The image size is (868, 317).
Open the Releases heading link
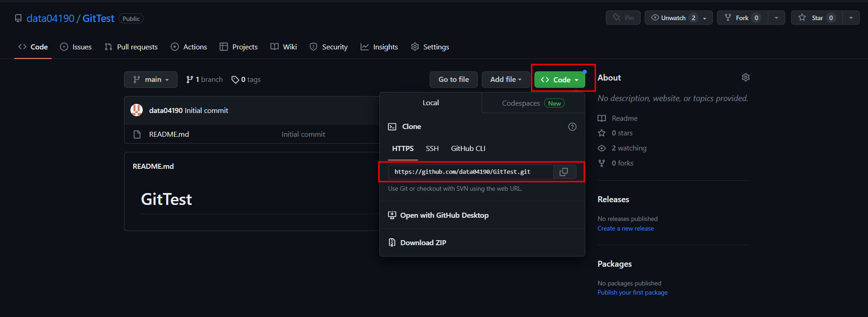click(613, 199)
